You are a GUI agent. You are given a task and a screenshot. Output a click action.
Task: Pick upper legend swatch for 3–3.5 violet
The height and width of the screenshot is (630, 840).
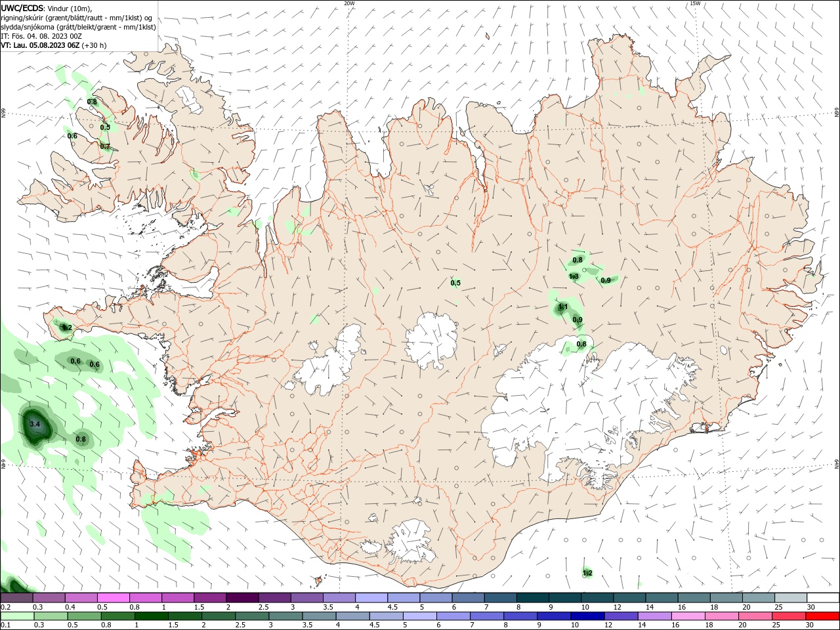[x=306, y=598]
